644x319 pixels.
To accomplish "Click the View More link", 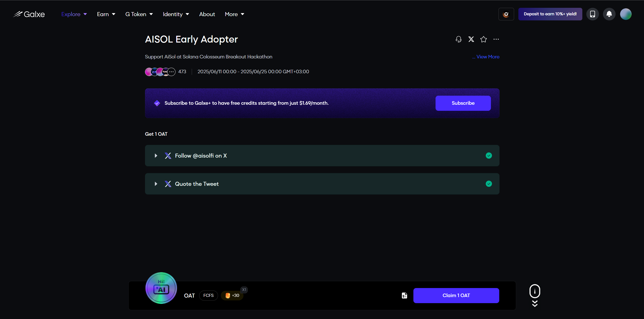I will click(488, 57).
